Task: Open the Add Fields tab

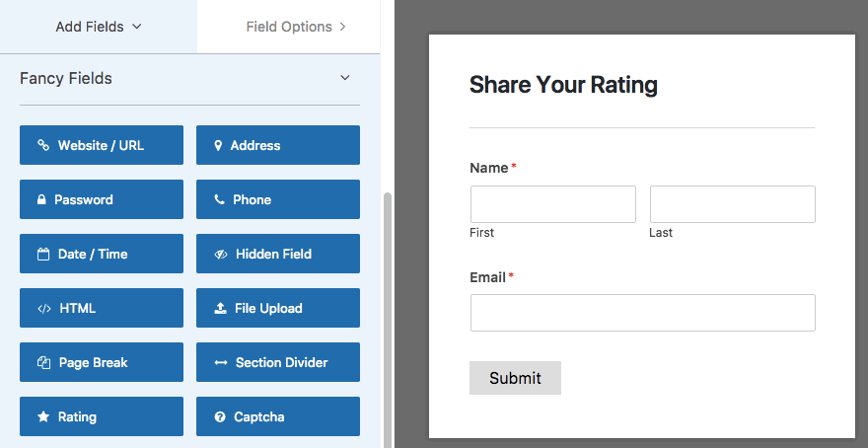Action: click(x=99, y=27)
